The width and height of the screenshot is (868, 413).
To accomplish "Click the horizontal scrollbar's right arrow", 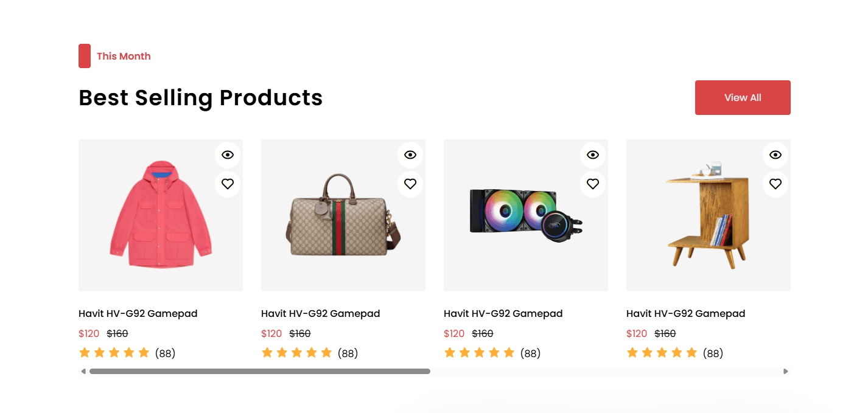I will [x=786, y=371].
